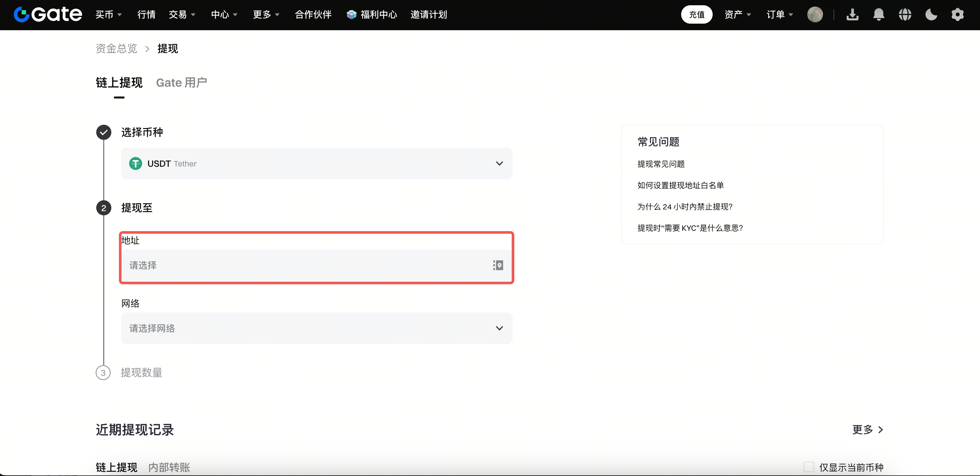
Task: Open the download app icon
Action: point(852,14)
